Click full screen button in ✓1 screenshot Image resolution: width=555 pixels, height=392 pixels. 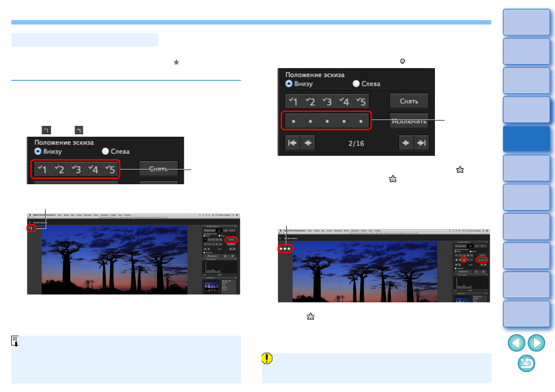(x=209, y=230)
